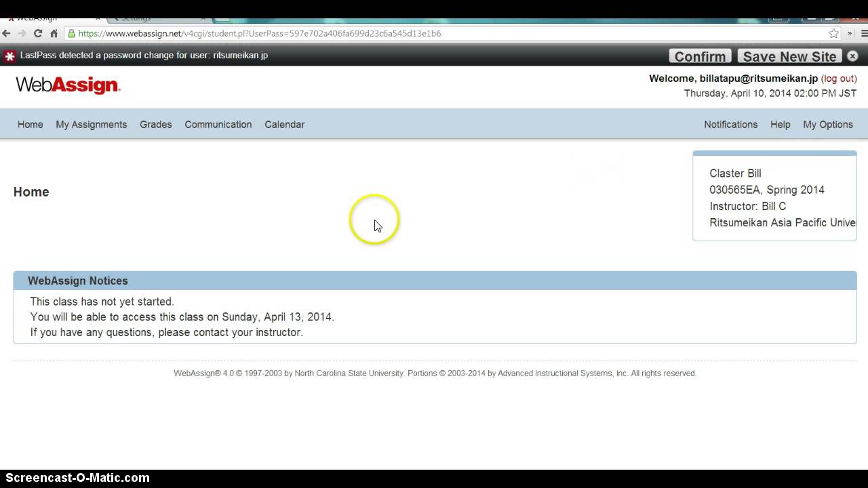Click '030565EA, Spring 2014' text
Image resolution: width=868 pixels, height=488 pixels.
(x=767, y=190)
